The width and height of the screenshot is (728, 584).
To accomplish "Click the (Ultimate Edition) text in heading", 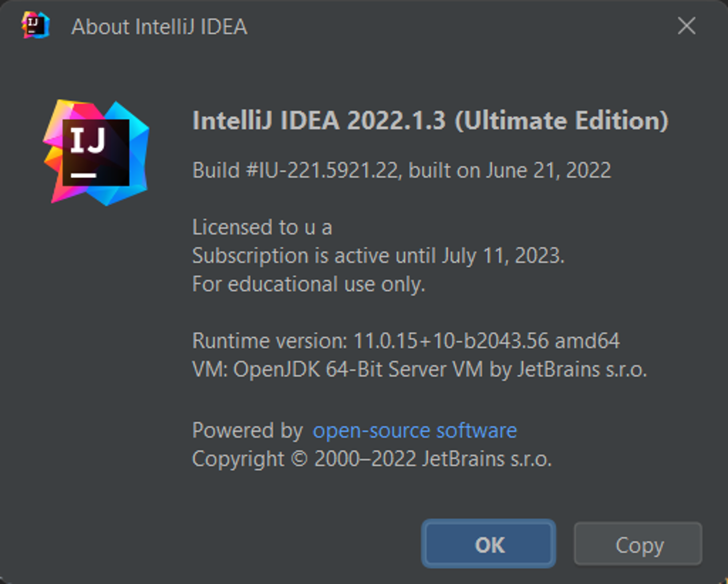I will 562,120.
